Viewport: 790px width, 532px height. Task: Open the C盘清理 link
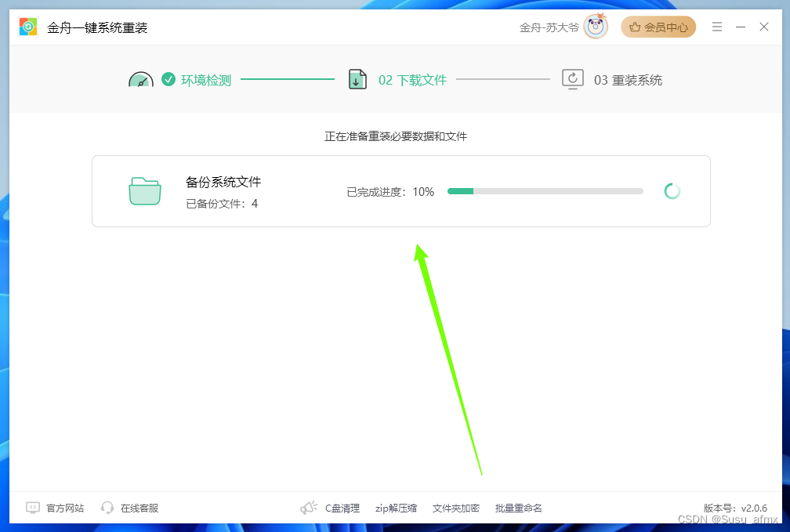tap(342, 508)
